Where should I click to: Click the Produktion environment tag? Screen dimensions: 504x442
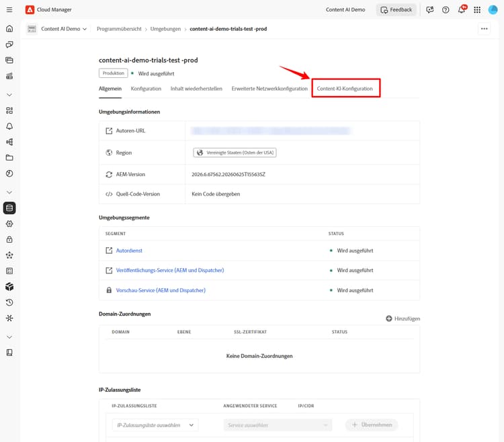click(113, 73)
